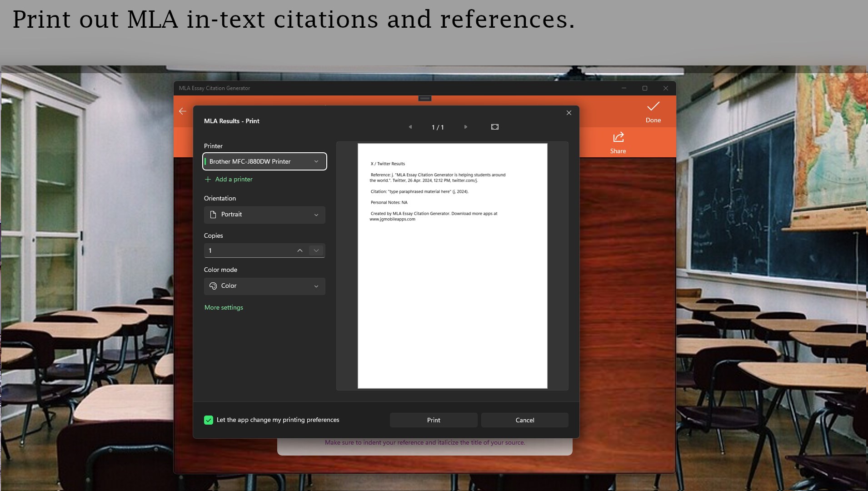Open More settings link
The image size is (868, 491).
click(x=224, y=308)
